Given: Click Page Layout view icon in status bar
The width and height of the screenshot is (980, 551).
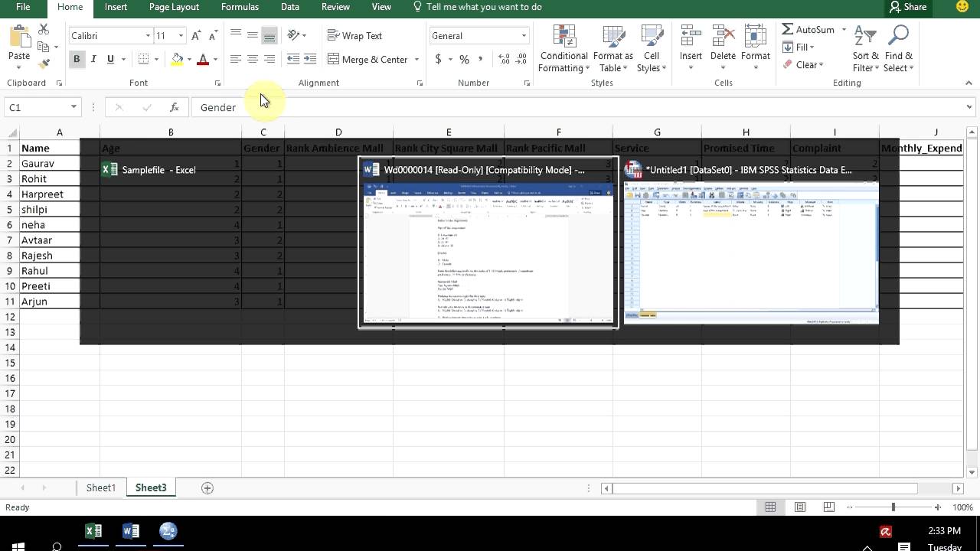Looking at the screenshot, I should (x=799, y=507).
